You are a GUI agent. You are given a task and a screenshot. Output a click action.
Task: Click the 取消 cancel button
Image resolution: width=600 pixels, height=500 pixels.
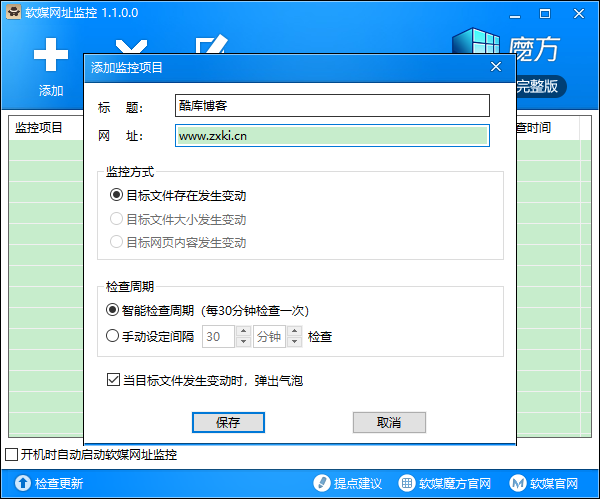click(389, 422)
